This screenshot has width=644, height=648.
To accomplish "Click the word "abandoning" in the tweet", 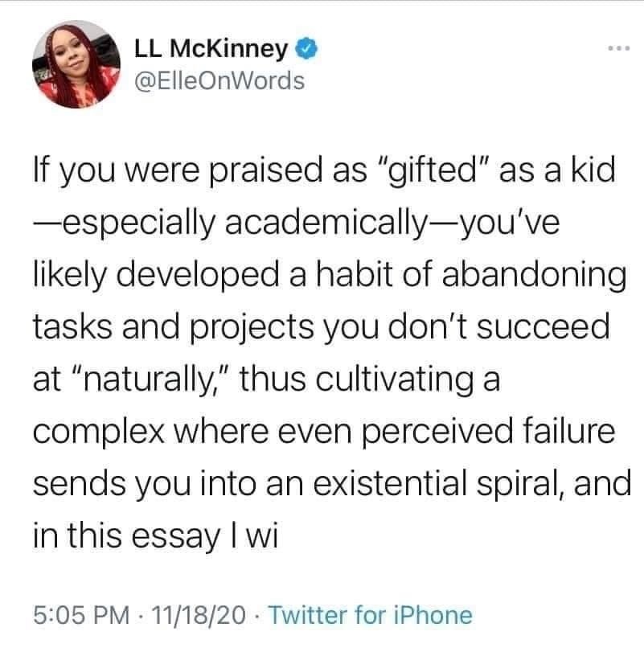I will point(534,276).
